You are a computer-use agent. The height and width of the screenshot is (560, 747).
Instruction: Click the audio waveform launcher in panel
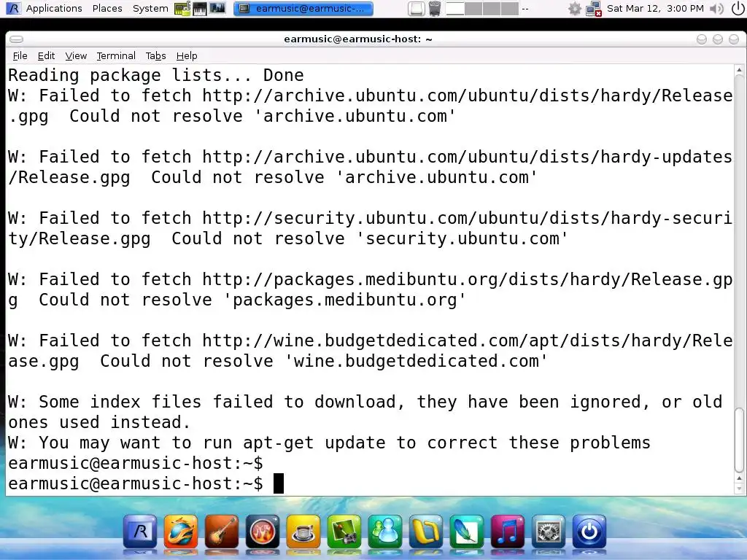point(217,8)
